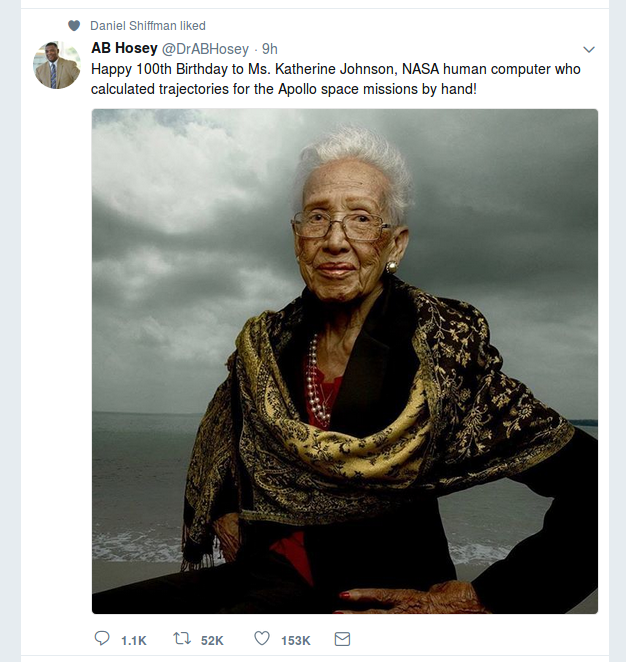Click 'Katherine Johnson' in the tweet text
The image size is (626, 662).
click(x=336, y=69)
